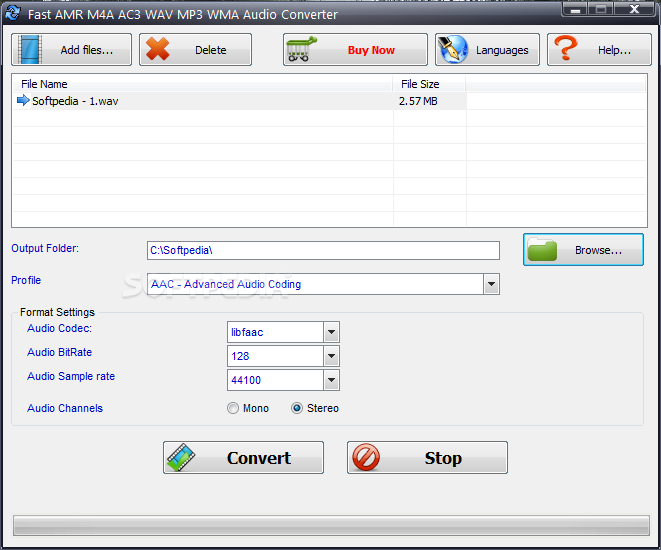Click the Audio BitRate label

pos(59,352)
